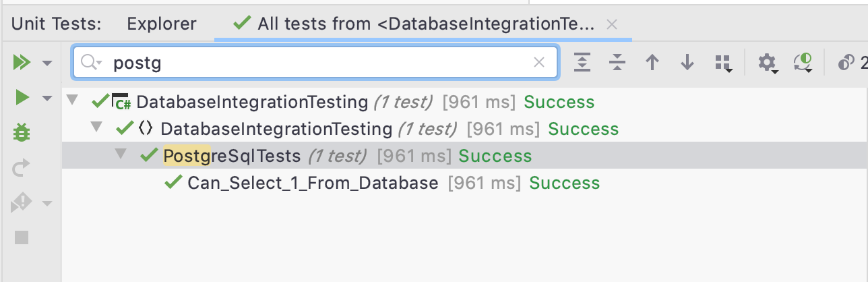Click the stop execution square icon
Screen dimensions: 868x282
pyautogui.click(x=22, y=237)
